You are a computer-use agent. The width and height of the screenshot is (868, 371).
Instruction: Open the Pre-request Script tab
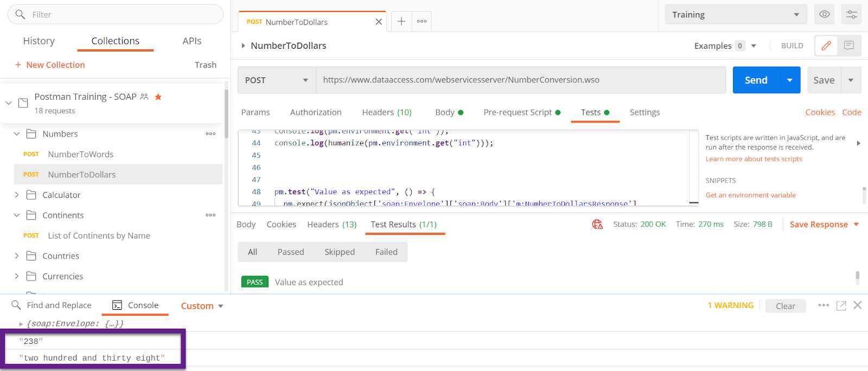tap(522, 112)
